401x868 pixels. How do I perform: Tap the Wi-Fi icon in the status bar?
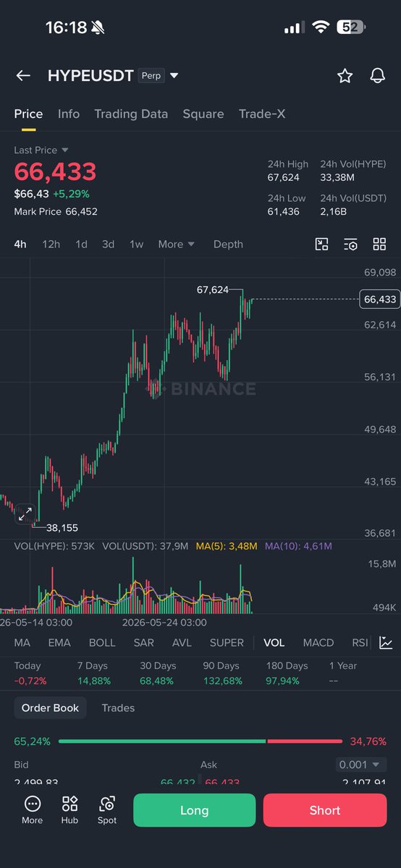point(321,27)
